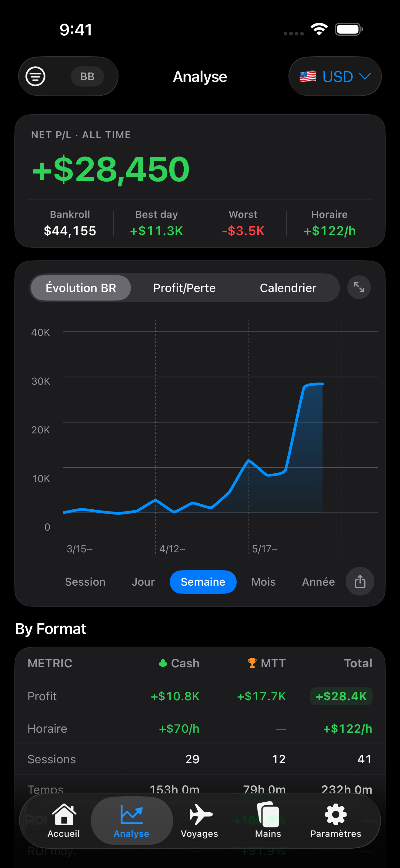
Task: Switch chart granularity to Session
Action: tap(85, 582)
